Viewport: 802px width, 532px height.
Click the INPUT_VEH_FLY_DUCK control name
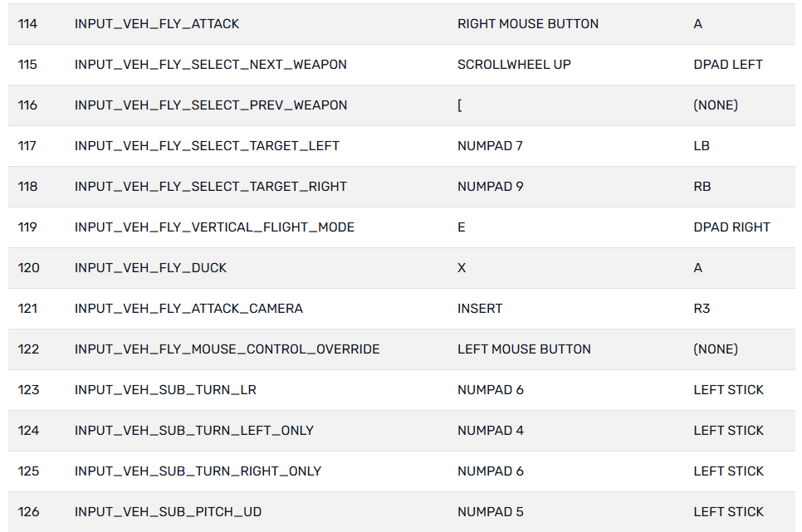(x=150, y=268)
